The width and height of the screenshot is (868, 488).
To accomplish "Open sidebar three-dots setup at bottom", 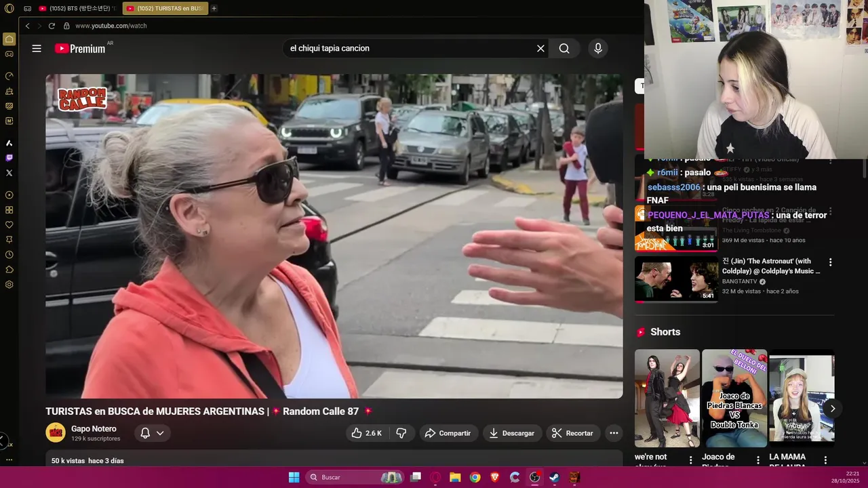I will (x=9, y=460).
